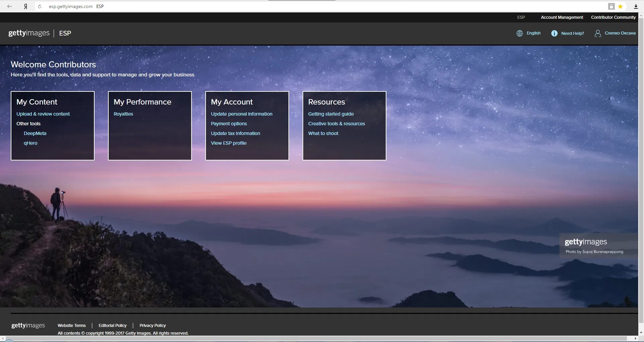Open Update tax information link
Screen dimensions: 644x342
point(235,133)
